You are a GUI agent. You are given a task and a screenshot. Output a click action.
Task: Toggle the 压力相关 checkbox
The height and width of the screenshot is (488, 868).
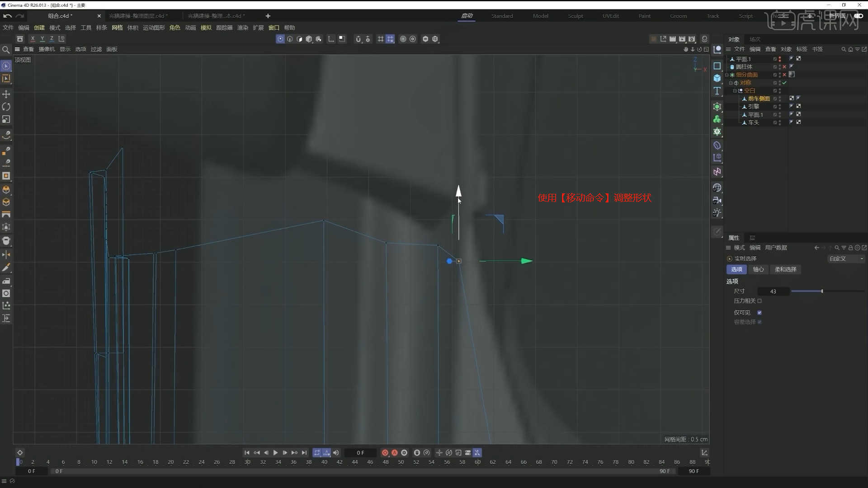click(759, 301)
